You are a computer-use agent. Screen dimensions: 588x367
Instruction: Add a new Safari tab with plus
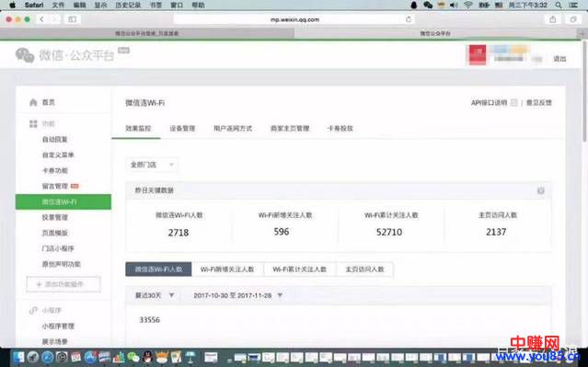(582, 33)
